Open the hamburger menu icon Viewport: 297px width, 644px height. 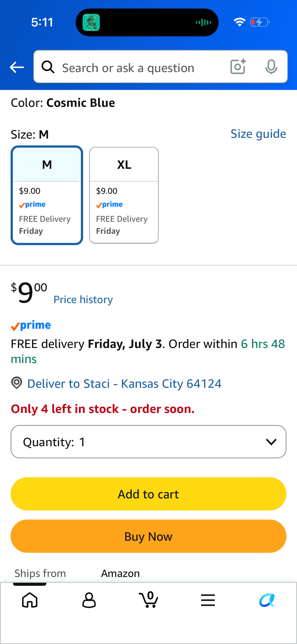tap(208, 600)
